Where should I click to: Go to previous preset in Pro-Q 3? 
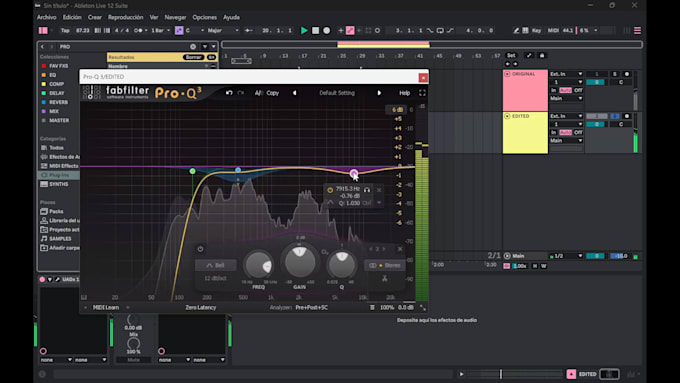[x=294, y=93]
